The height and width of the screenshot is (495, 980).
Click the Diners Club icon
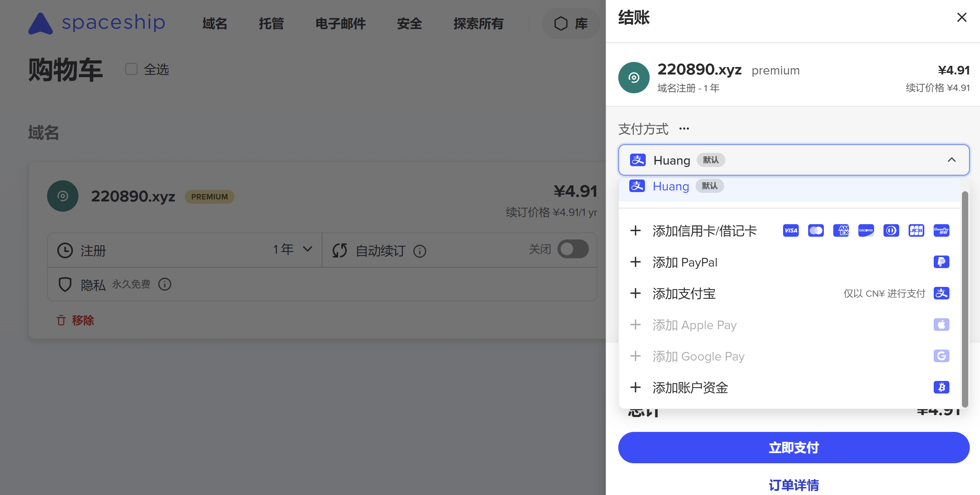point(891,230)
